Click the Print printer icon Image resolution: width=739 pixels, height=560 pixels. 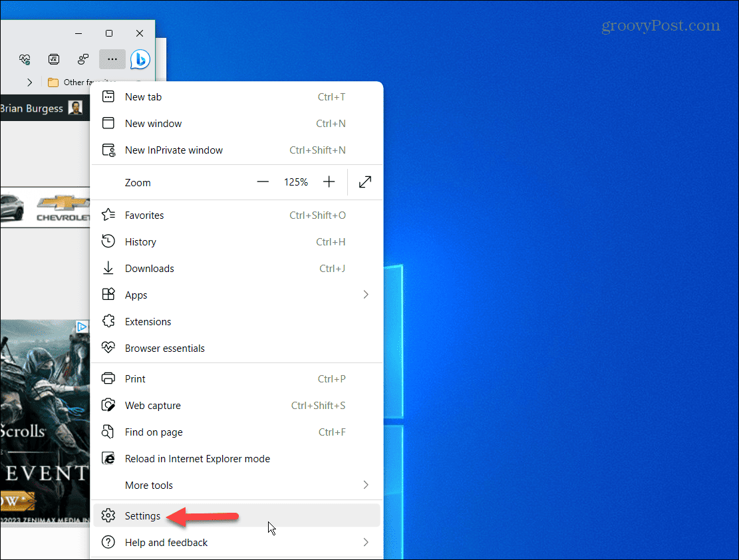click(108, 378)
